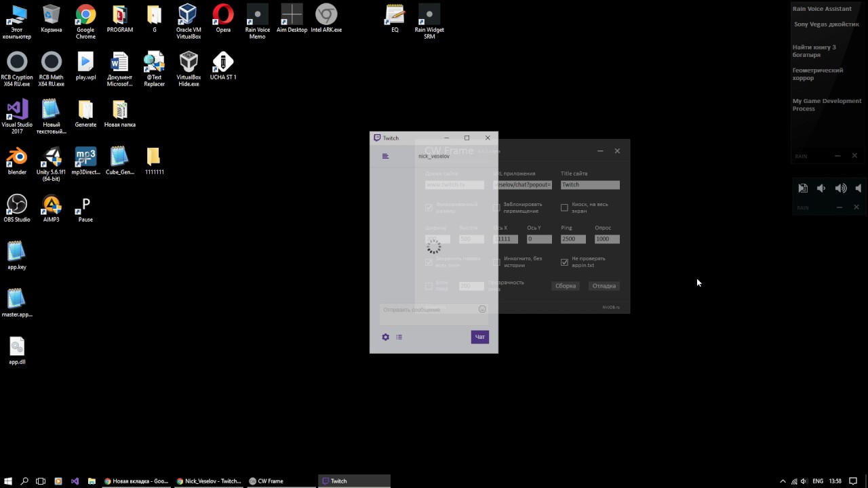Click the Ping value field
The image size is (868, 488).
(x=573, y=239)
